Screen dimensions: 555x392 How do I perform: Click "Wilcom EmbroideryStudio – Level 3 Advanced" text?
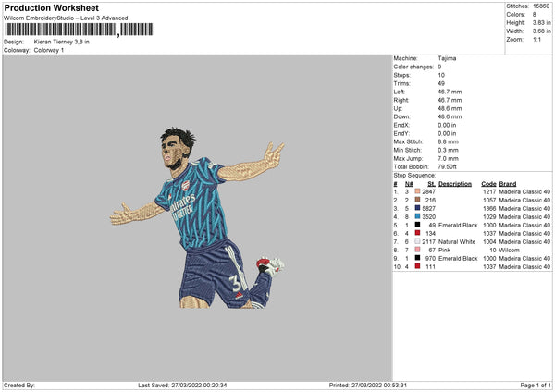click(66, 18)
